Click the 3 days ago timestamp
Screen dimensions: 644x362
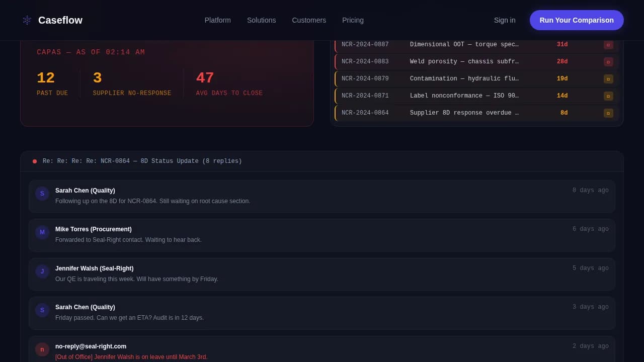click(x=591, y=307)
